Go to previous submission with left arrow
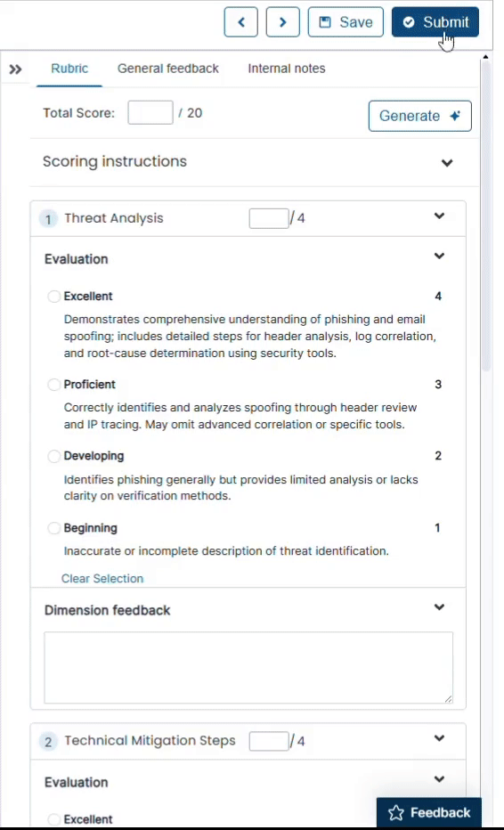504x830 pixels. click(x=241, y=22)
